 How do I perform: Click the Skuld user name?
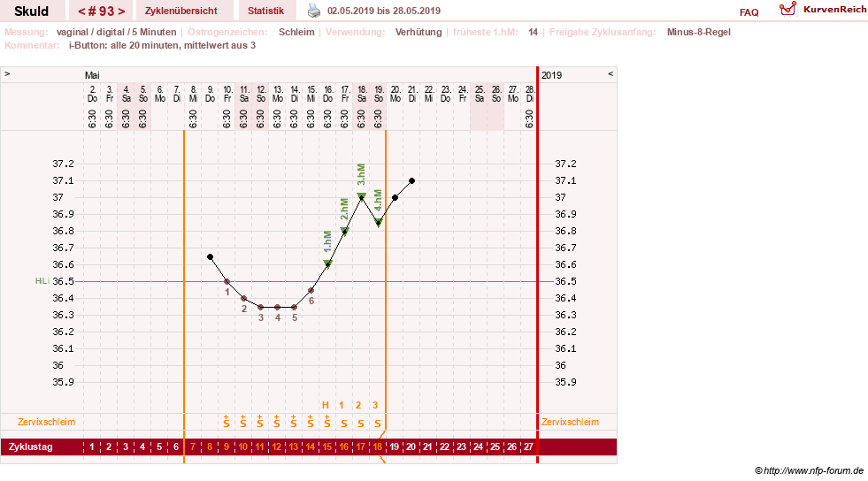point(32,11)
